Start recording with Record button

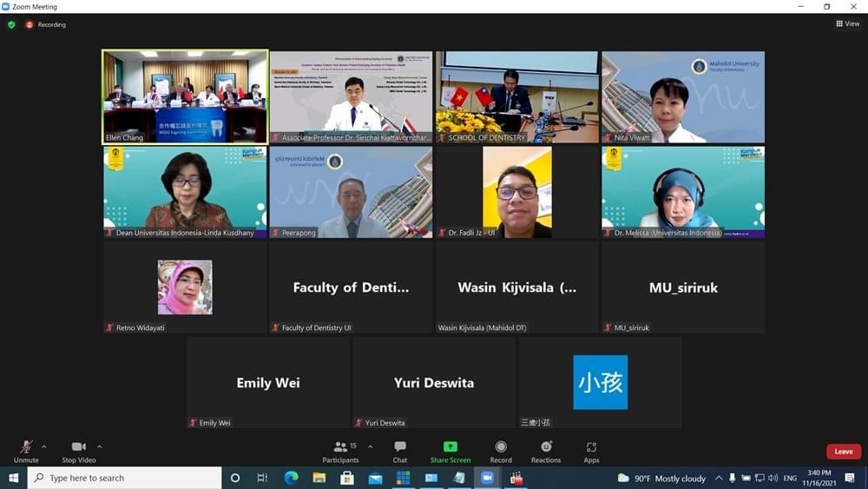point(501,450)
